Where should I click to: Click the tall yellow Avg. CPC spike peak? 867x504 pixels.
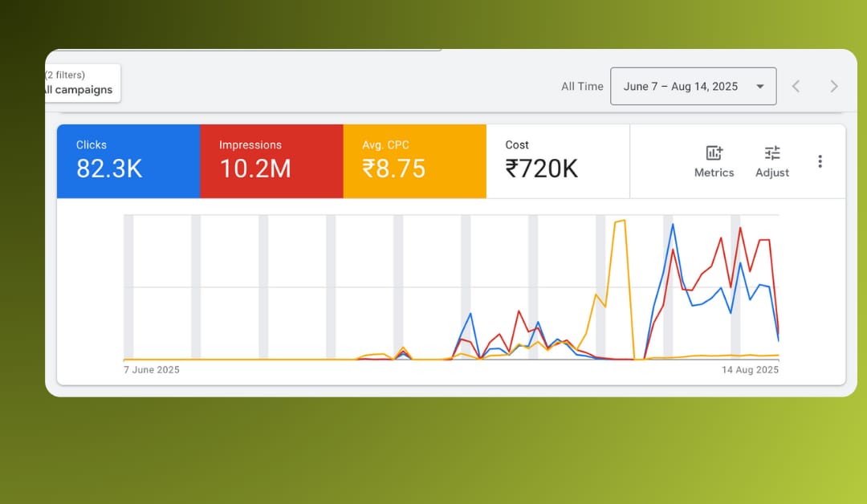coord(620,222)
